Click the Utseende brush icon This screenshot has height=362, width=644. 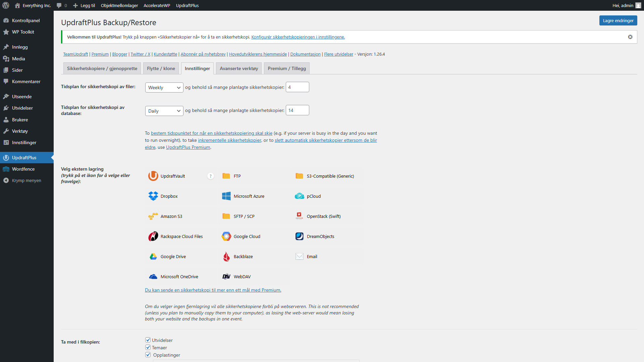pyautogui.click(x=6, y=97)
